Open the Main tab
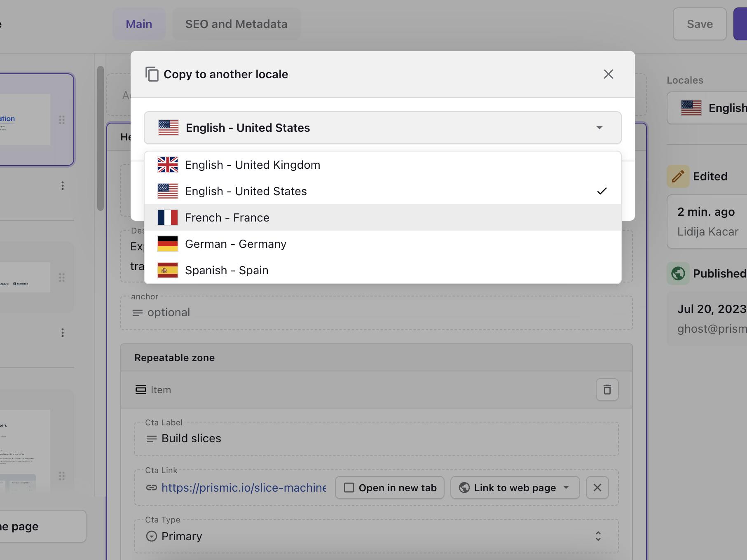Screen dimensions: 747x560 click(x=139, y=24)
